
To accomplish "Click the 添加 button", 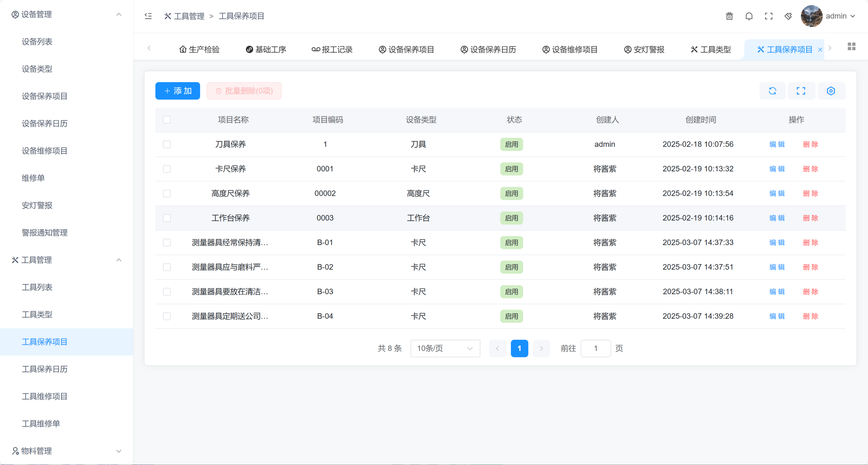I will click(178, 91).
